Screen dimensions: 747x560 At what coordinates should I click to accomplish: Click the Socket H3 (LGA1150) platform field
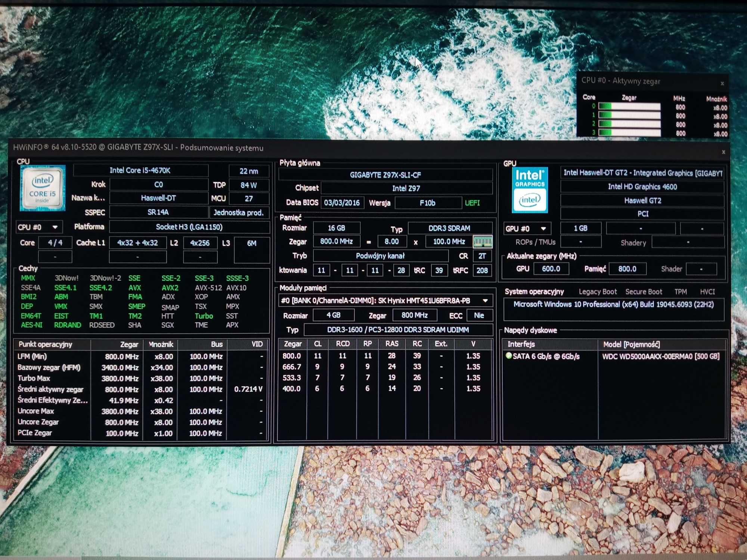pos(189,227)
